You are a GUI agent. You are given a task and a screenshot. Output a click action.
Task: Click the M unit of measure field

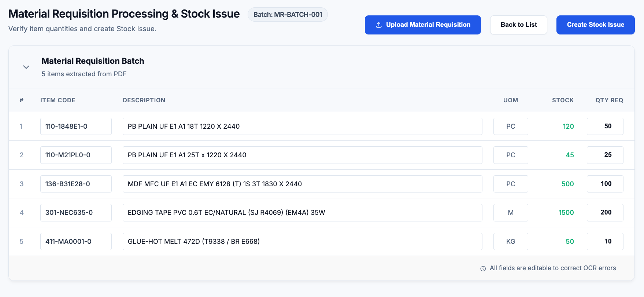click(x=511, y=213)
